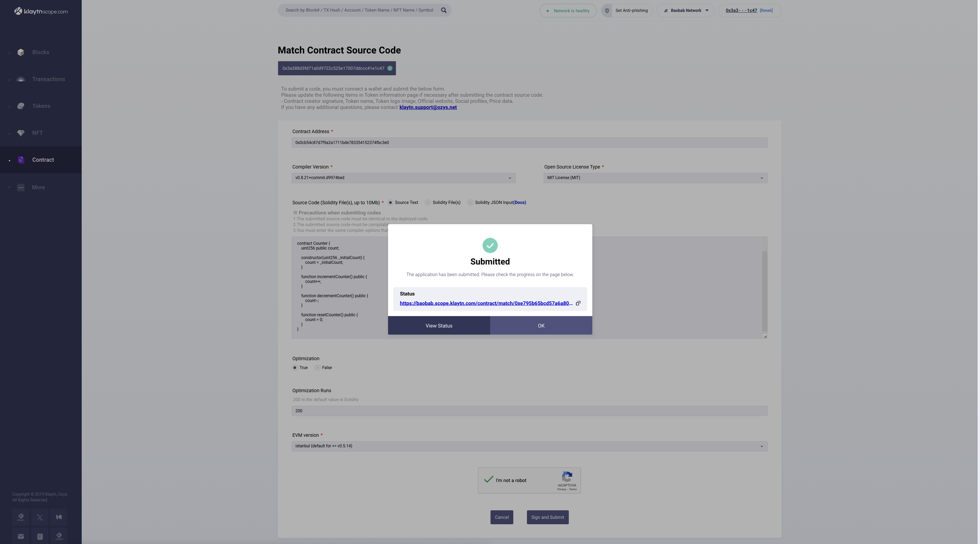980x544 pixels.
Task: Click the NFT diamond icon in sidebar
Action: point(21,133)
